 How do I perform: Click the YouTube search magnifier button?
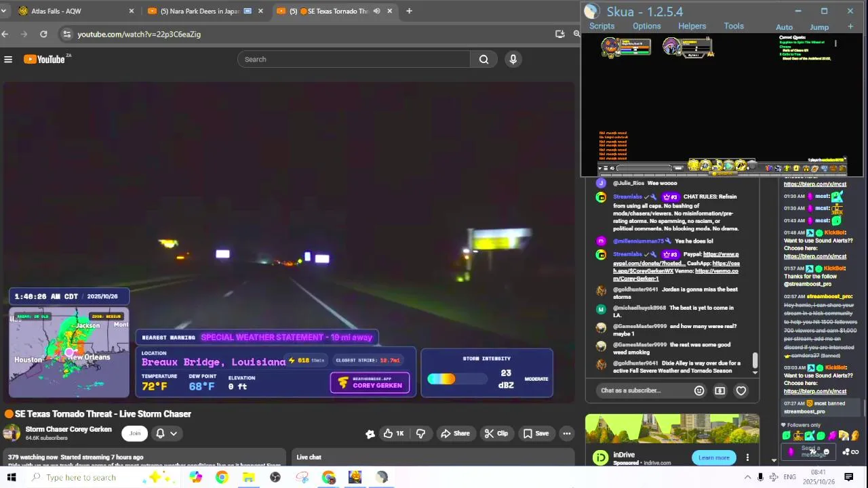pyautogui.click(x=484, y=60)
